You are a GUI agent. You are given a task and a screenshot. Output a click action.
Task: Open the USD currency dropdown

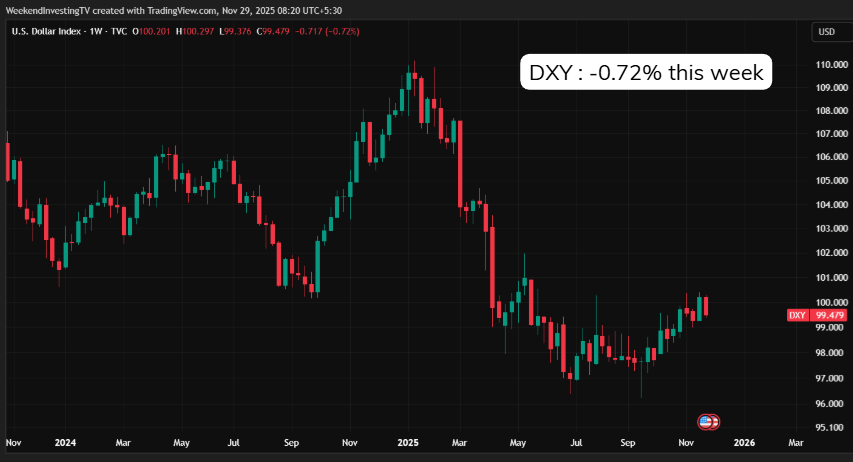826,32
